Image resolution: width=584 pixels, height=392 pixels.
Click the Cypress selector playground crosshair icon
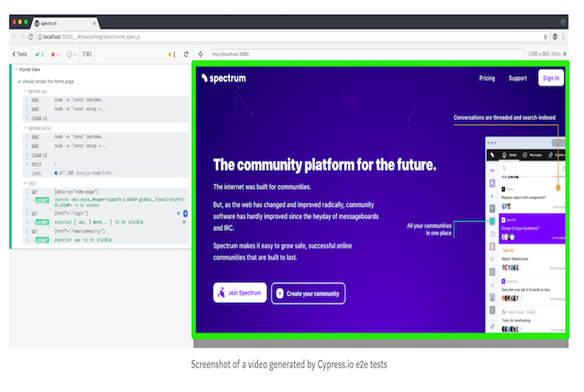pyautogui.click(x=199, y=54)
